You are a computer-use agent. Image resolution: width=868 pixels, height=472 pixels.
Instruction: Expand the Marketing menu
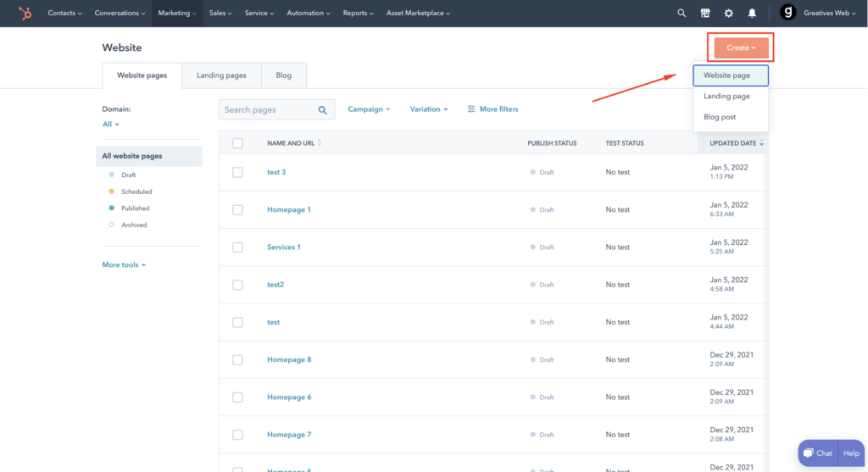point(177,13)
